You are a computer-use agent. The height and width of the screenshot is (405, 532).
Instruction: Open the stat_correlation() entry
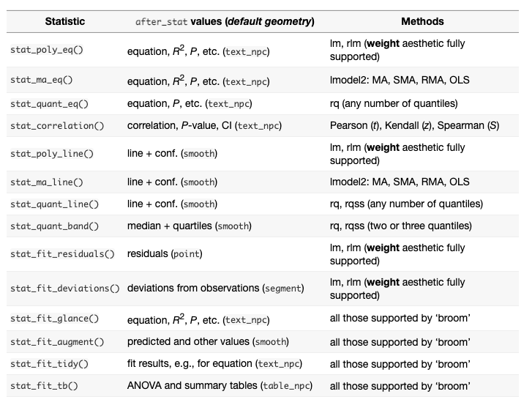tap(57, 126)
